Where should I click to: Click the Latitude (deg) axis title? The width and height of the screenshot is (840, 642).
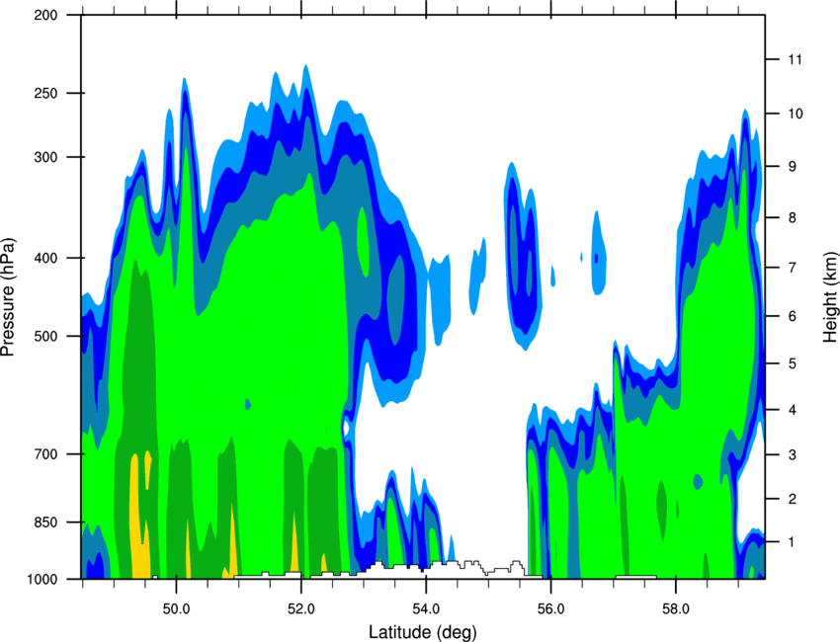pos(422,632)
